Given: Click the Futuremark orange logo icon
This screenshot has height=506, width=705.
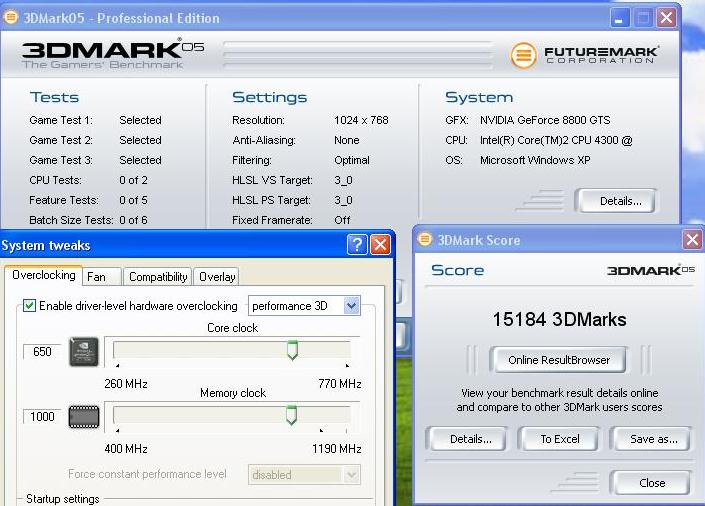Looking at the screenshot, I should [523, 55].
